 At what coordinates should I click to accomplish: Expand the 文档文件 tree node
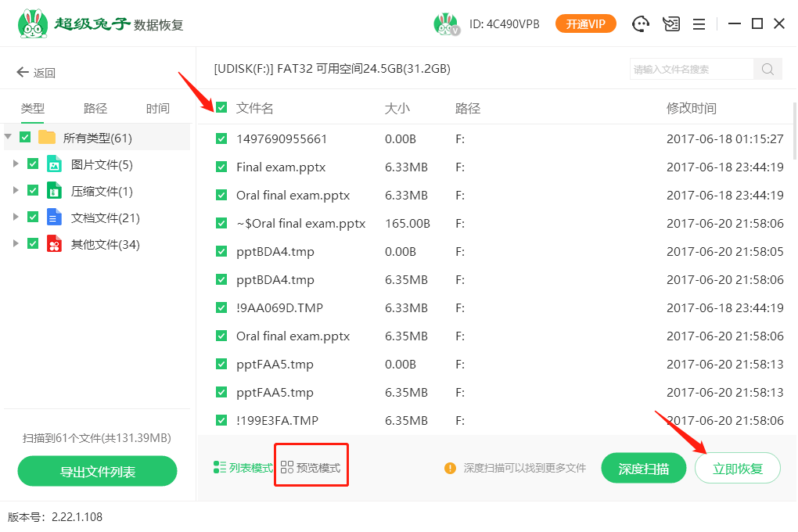pos(16,217)
